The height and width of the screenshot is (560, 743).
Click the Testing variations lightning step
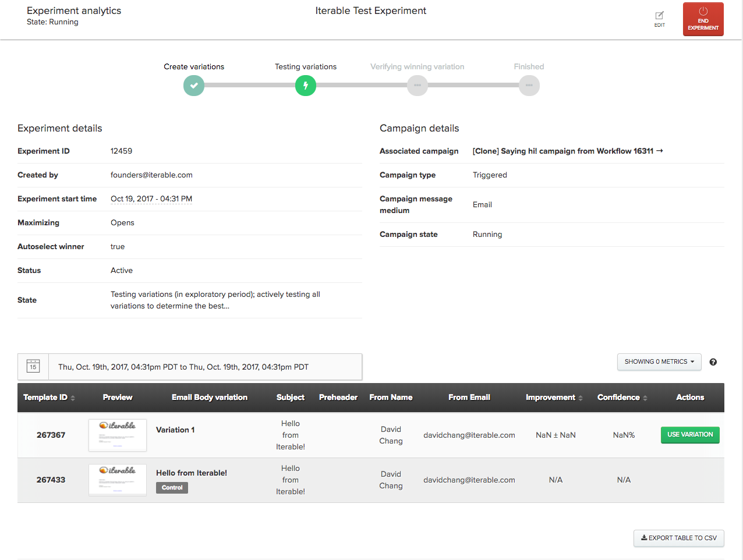tap(306, 86)
